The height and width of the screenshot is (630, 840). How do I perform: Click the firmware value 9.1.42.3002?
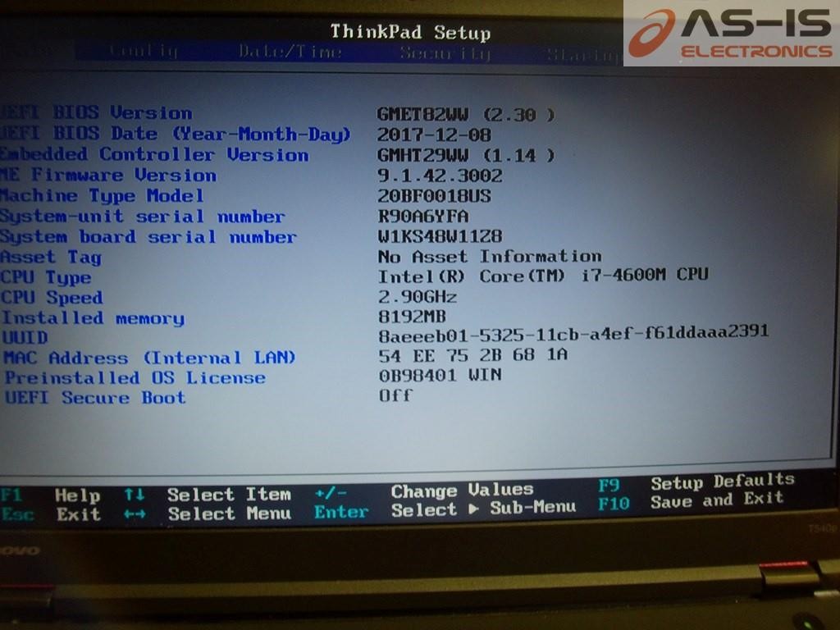(x=440, y=176)
